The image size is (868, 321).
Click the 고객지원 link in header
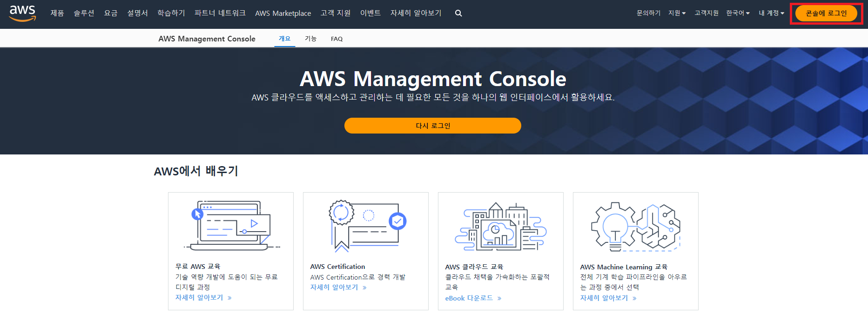click(x=707, y=13)
